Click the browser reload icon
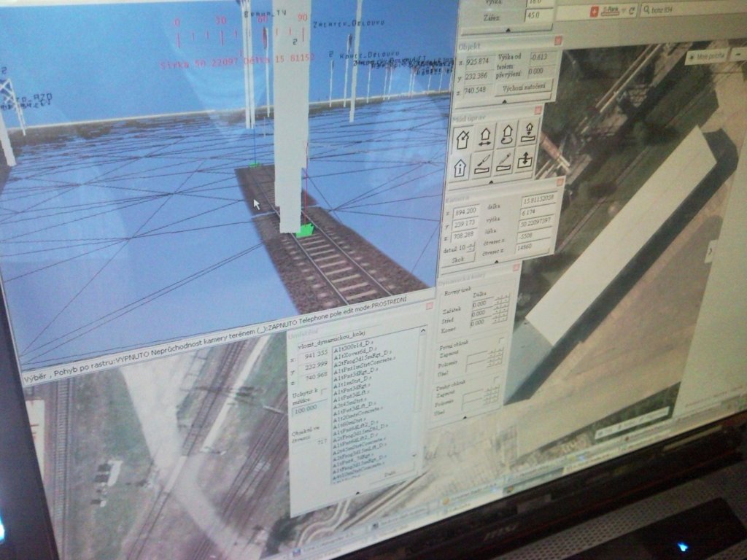The width and height of the screenshot is (747, 560). coord(632,10)
